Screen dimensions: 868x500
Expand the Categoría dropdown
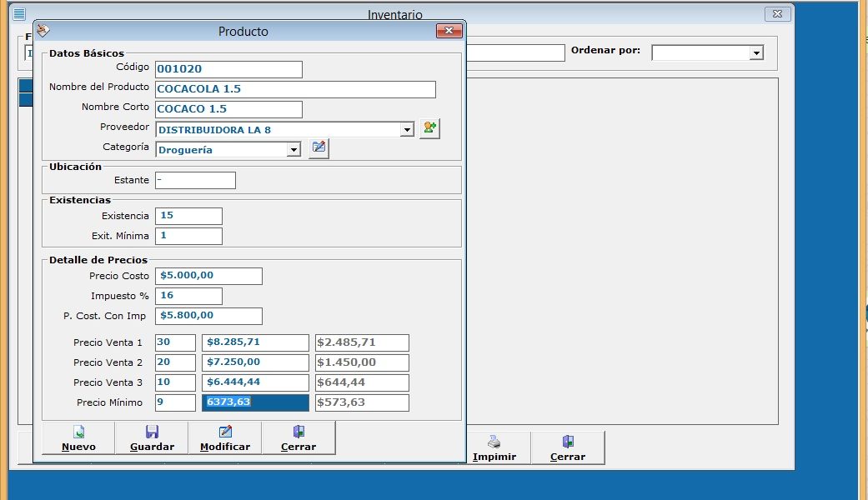point(294,150)
